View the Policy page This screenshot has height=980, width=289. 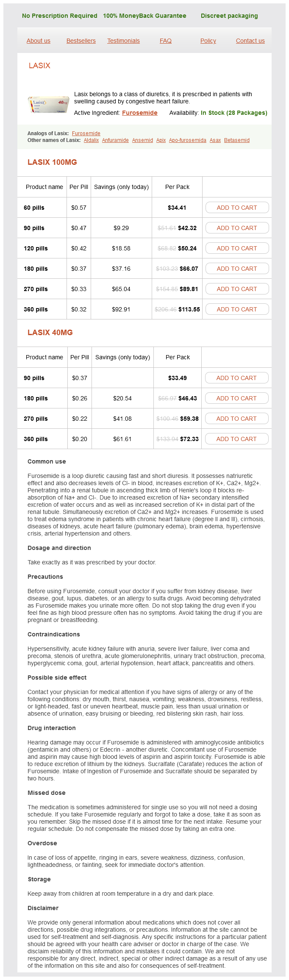[x=208, y=41]
